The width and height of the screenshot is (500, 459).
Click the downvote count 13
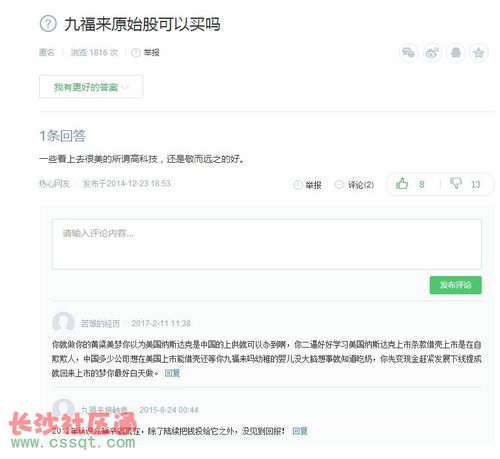476,184
